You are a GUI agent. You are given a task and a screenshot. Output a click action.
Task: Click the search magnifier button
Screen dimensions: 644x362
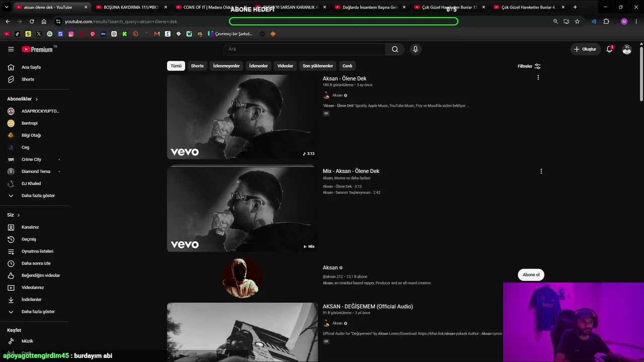click(395, 49)
